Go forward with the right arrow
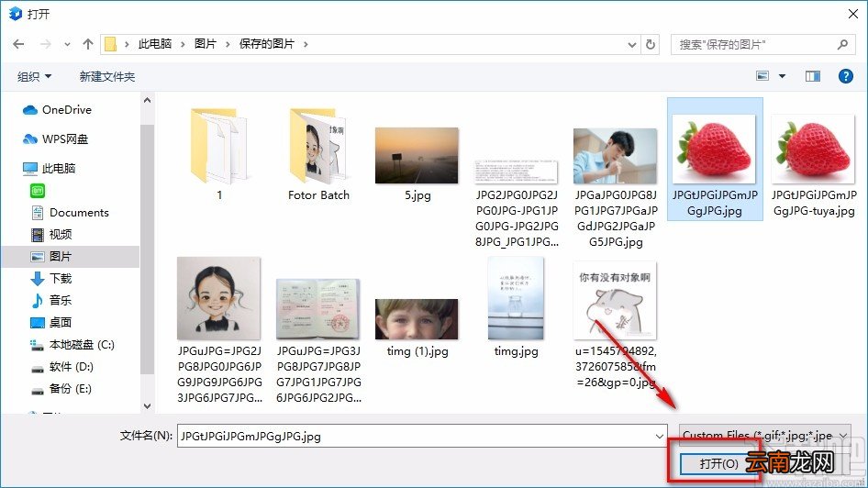 (45, 44)
